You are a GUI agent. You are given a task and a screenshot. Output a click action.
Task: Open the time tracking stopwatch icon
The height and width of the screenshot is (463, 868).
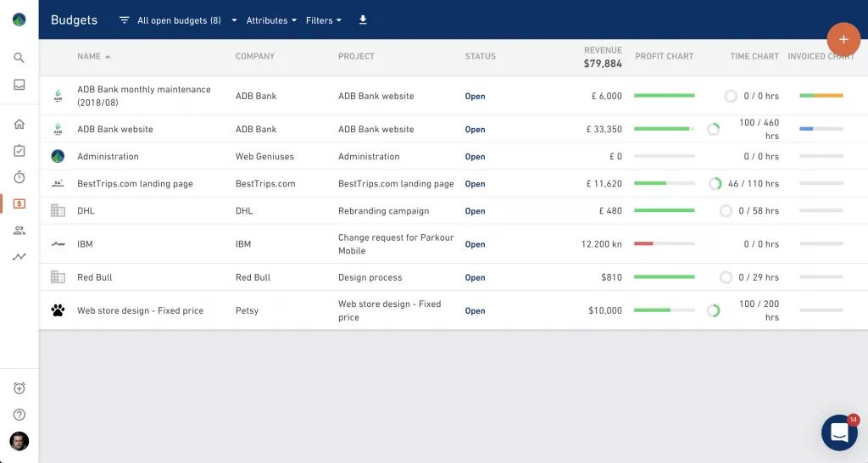19,177
